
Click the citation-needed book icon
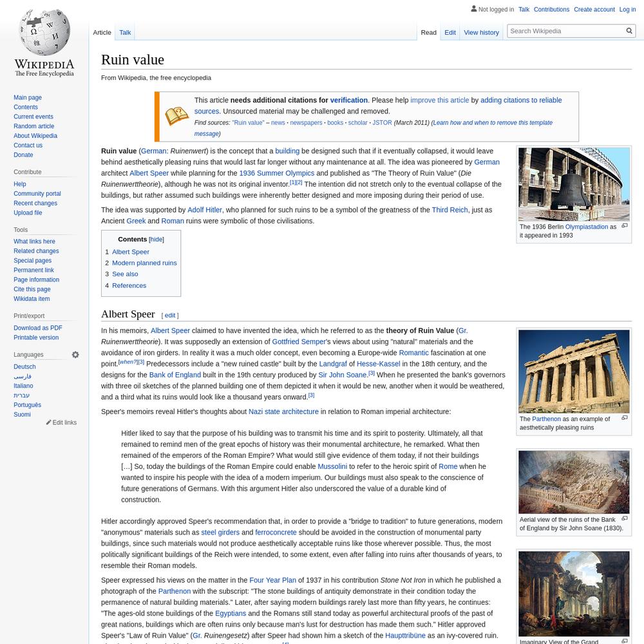[176, 117]
